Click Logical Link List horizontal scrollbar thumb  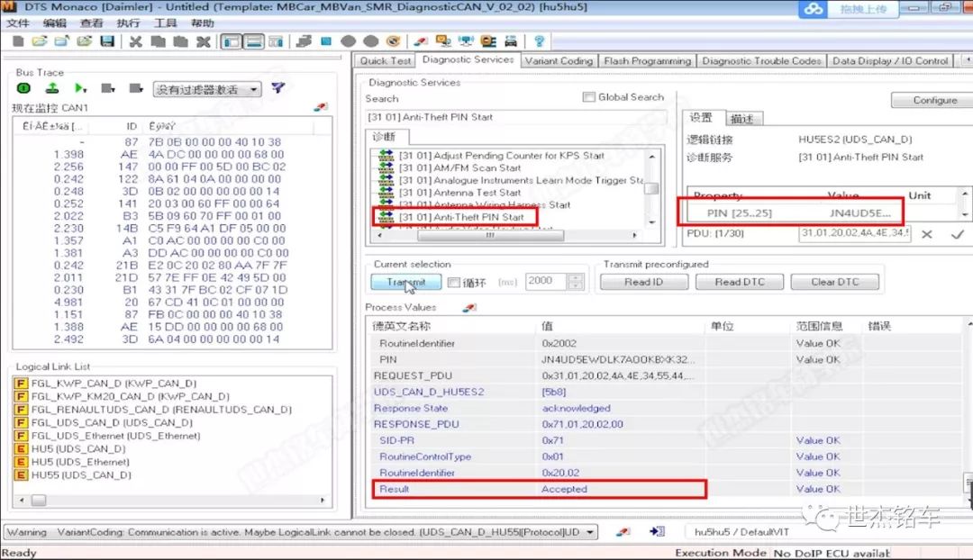pos(39,500)
